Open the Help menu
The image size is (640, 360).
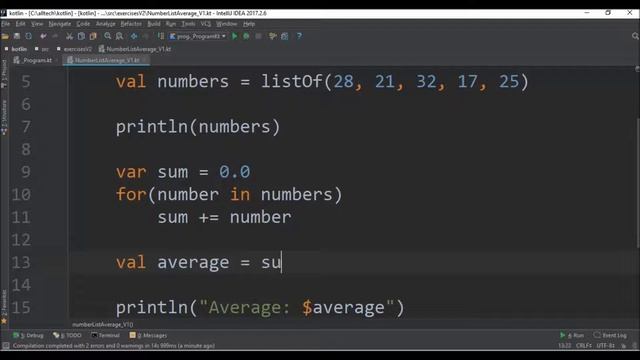[x=249, y=24]
